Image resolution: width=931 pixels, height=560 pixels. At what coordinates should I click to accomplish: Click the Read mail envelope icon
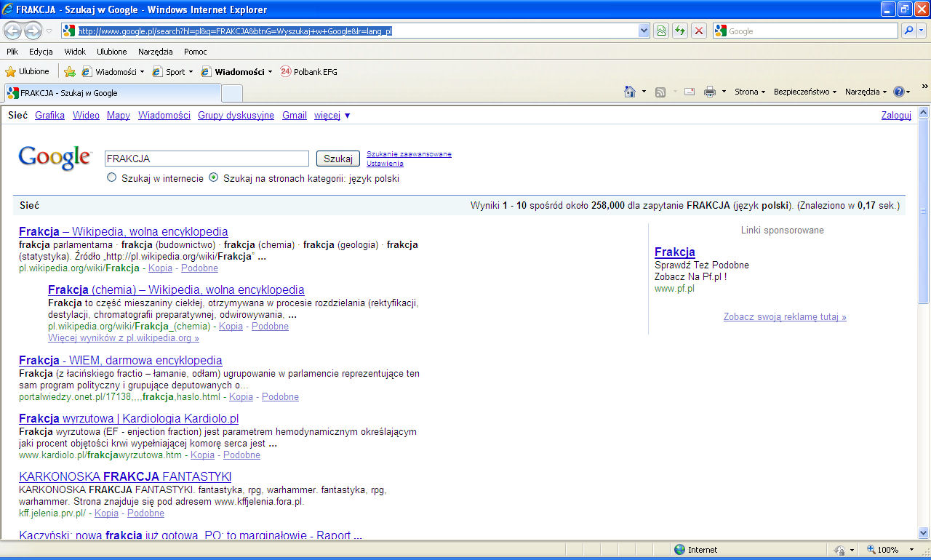click(x=690, y=92)
